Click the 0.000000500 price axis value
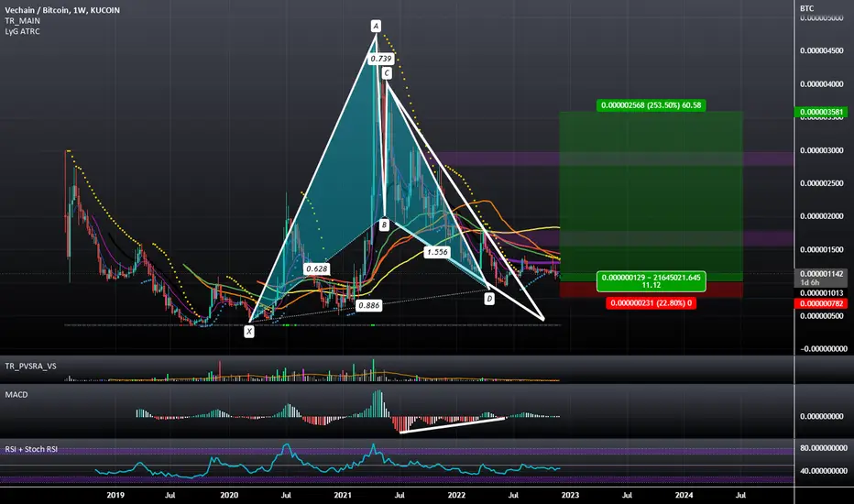854x504 pixels. [821, 316]
